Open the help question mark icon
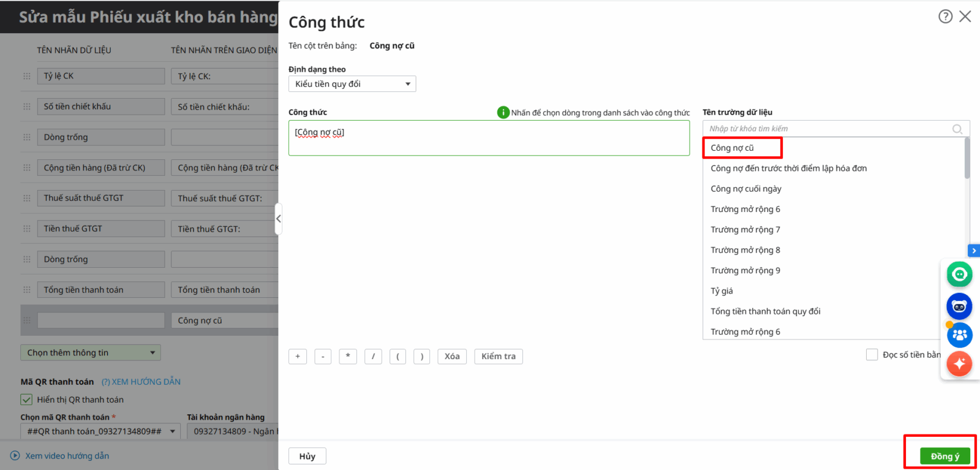Screen dimensions: 980x470 [945, 17]
